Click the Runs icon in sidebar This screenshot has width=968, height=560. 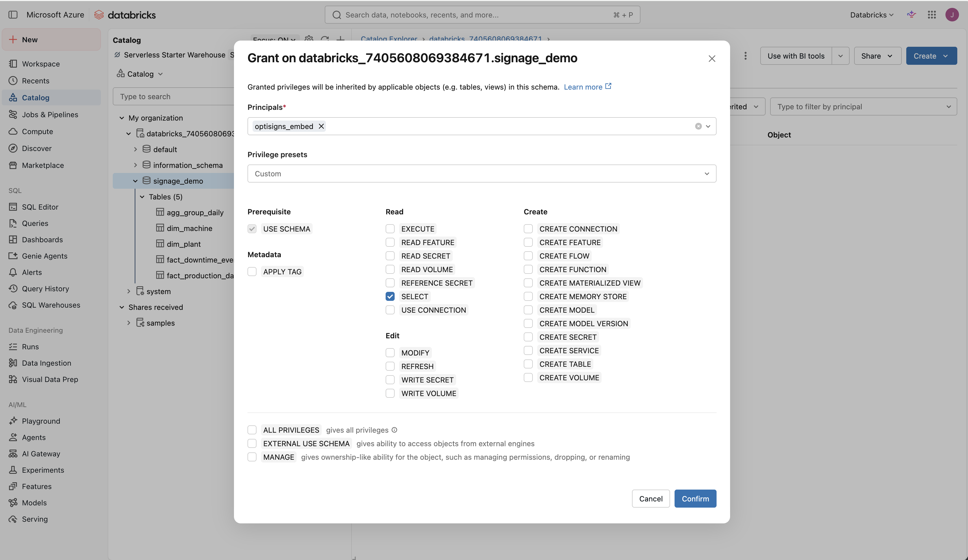pyautogui.click(x=13, y=346)
